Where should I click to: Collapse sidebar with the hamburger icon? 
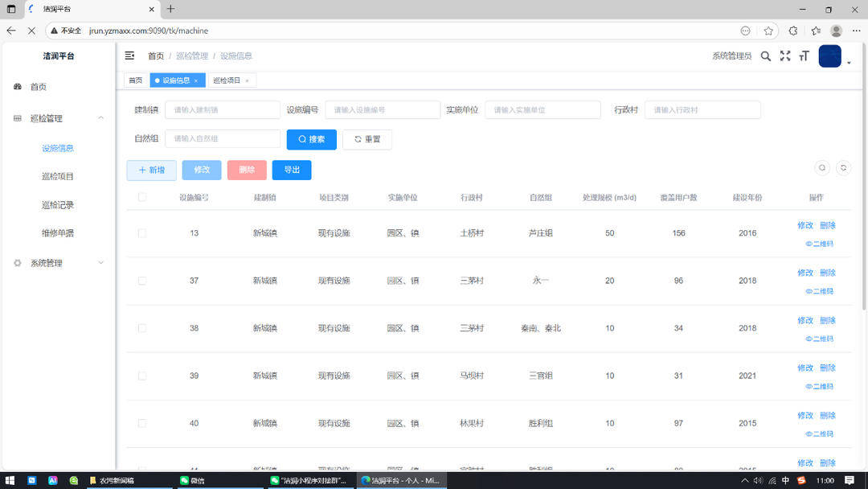click(129, 55)
